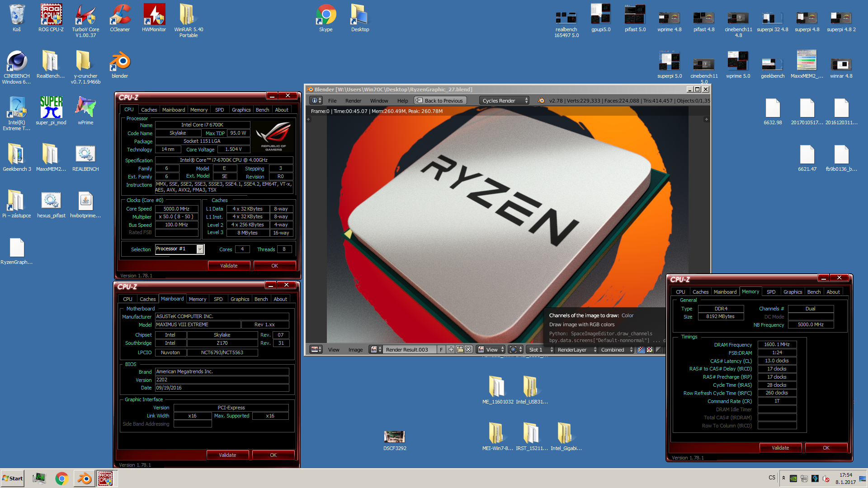Click the open image folder icon
This screenshot has width=868, height=488.
pos(460,349)
